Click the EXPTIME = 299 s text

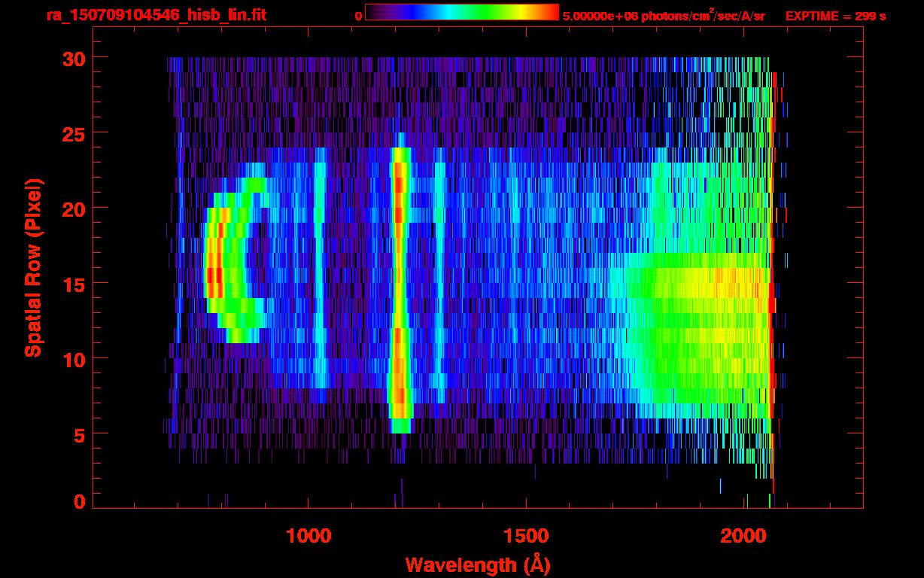835,16
